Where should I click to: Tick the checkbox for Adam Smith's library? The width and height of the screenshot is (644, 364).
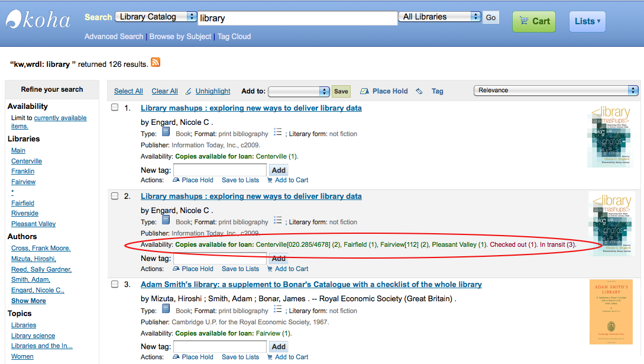click(115, 284)
